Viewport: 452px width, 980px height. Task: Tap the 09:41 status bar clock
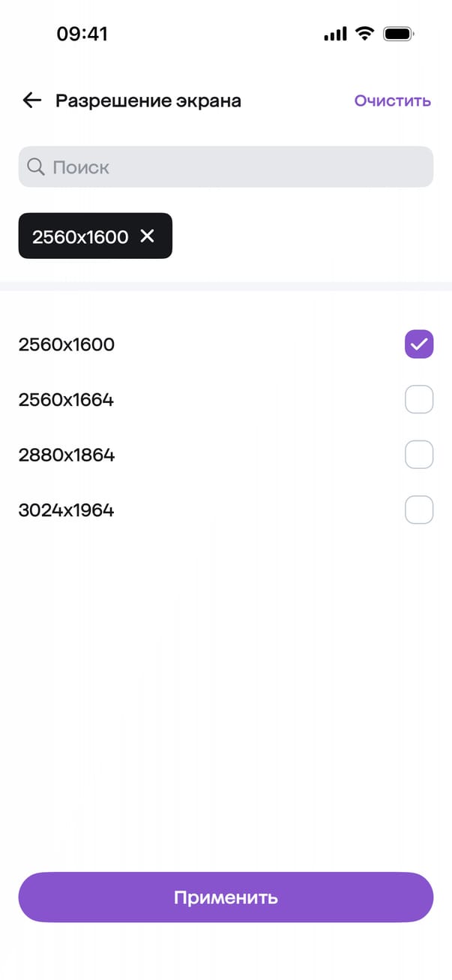tap(82, 35)
